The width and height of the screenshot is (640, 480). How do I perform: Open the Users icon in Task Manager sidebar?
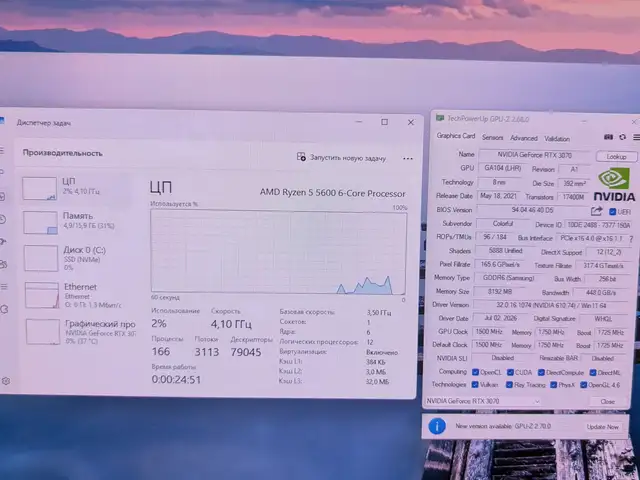tap(3, 264)
